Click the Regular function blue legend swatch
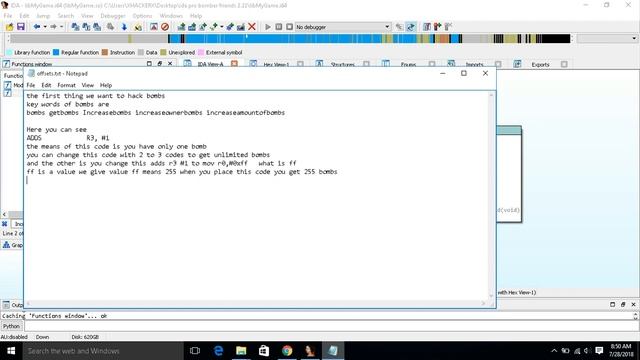The image size is (640, 360). coord(56,53)
